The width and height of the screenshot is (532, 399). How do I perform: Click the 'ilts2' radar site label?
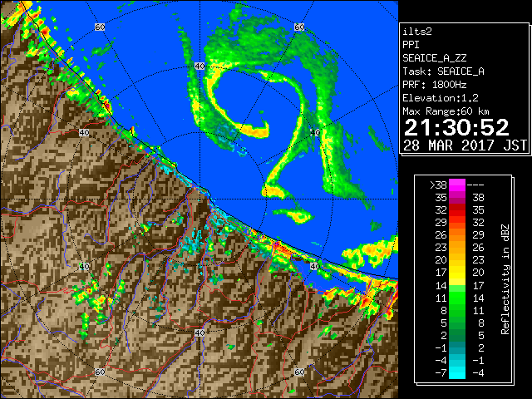(417, 32)
